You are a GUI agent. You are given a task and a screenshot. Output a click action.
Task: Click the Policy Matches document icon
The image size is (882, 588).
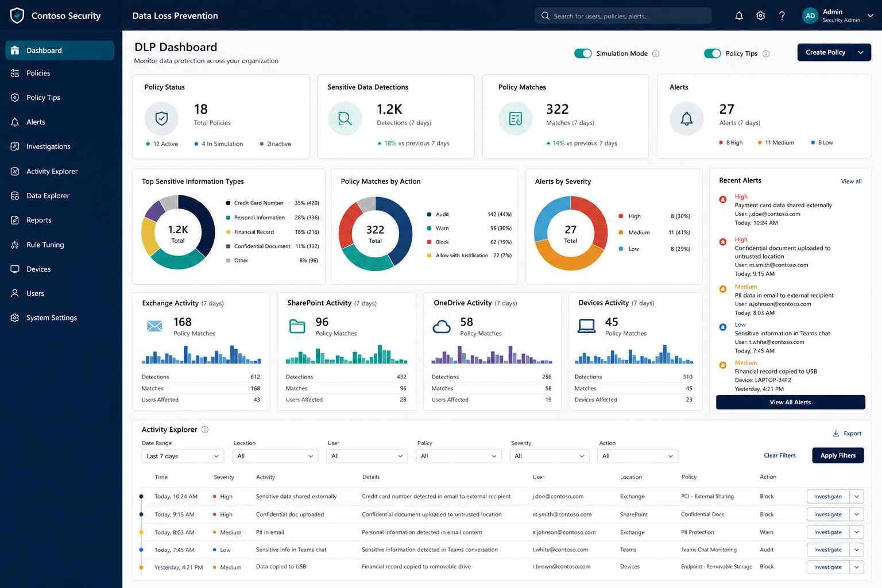[516, 119]
